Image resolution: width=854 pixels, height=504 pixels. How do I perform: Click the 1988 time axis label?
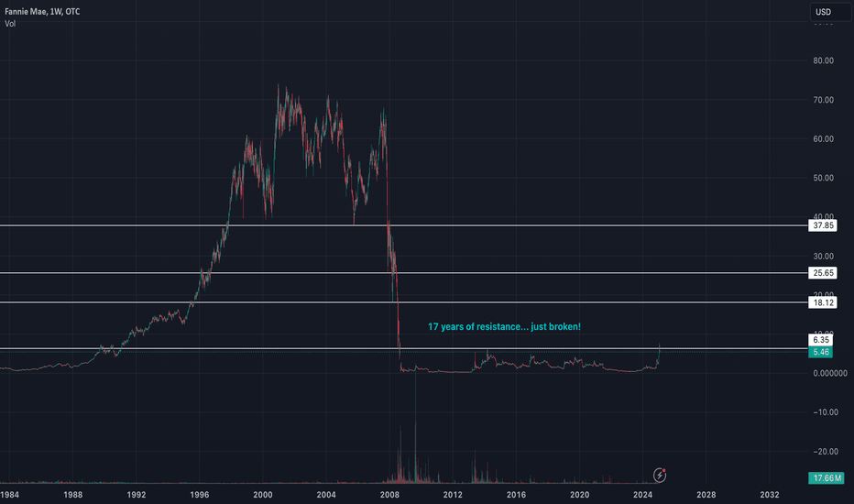tap(73, 495)
